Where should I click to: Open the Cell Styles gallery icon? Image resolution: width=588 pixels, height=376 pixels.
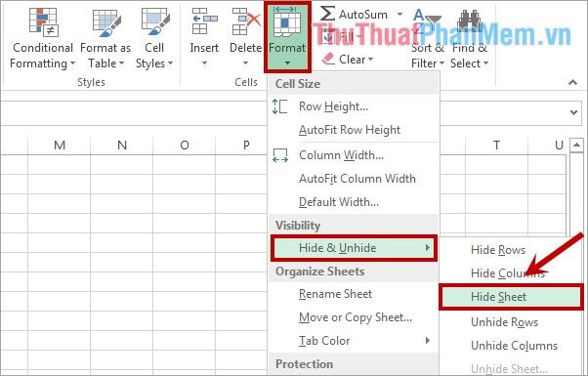[x=155, y=22]
